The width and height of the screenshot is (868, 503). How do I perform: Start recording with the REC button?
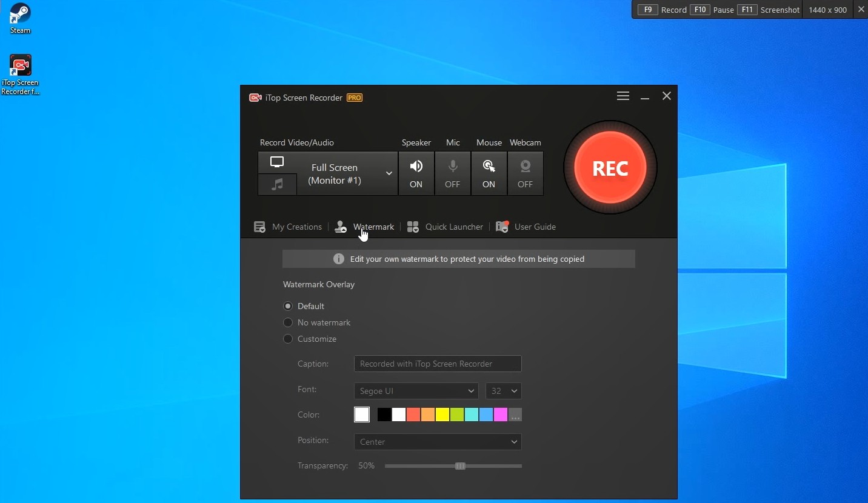point(610,168)
